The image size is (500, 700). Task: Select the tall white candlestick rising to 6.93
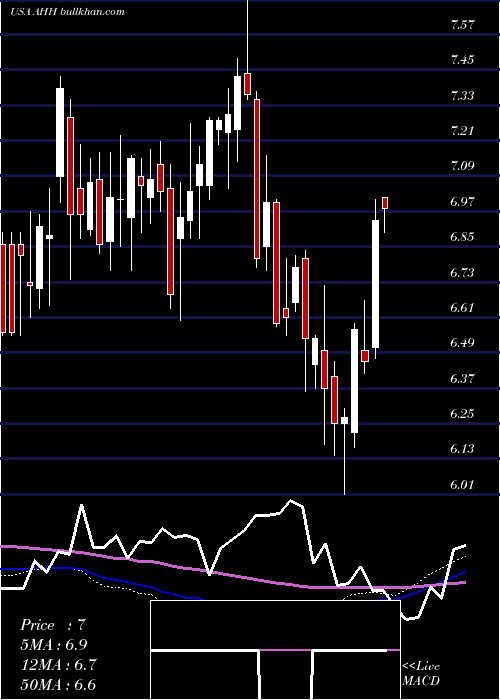375,284
